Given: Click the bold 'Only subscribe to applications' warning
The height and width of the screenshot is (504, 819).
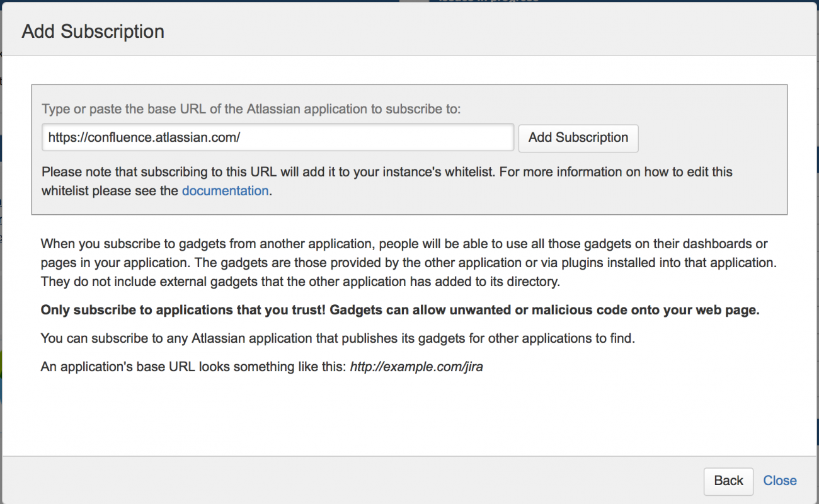Looking at the screenshot, I should tap(399, 310).
